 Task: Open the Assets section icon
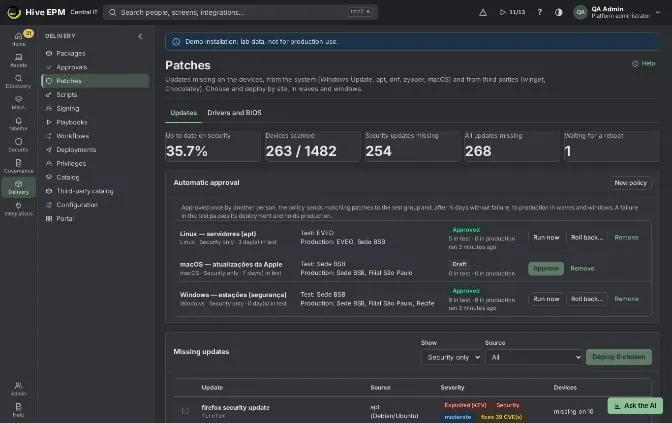[x=18, y=60]
